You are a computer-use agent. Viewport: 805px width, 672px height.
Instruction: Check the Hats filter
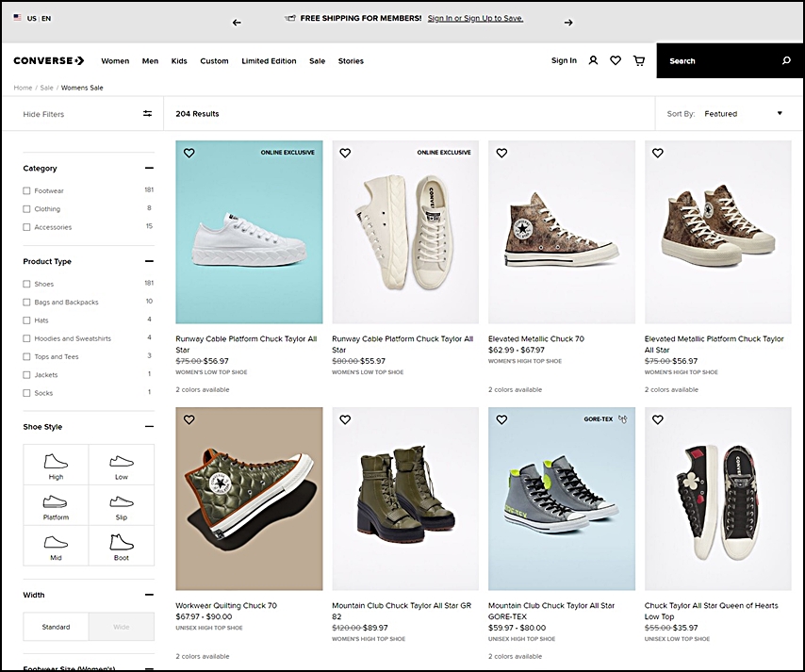26,320
